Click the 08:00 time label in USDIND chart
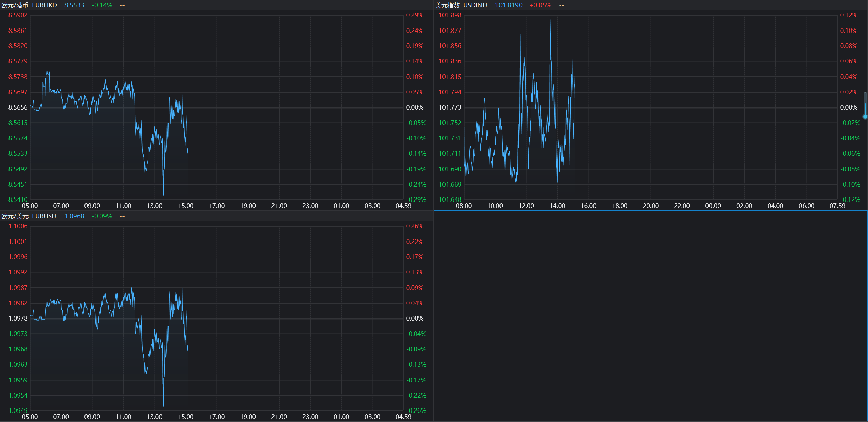Image resolution: width=868 pixels, height=422 pixels. coord(464,206)
